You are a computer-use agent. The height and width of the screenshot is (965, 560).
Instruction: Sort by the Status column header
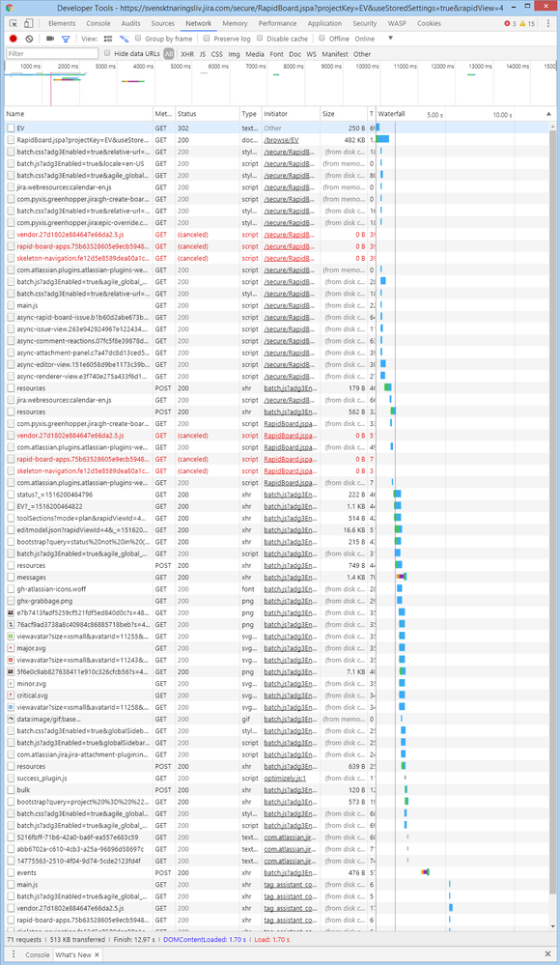(208, 114)
